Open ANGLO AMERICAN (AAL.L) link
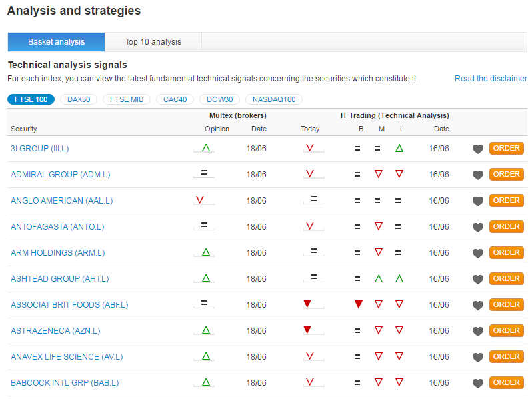The height and width of the screenshot is (399, 532). click(x=62, y=201)
